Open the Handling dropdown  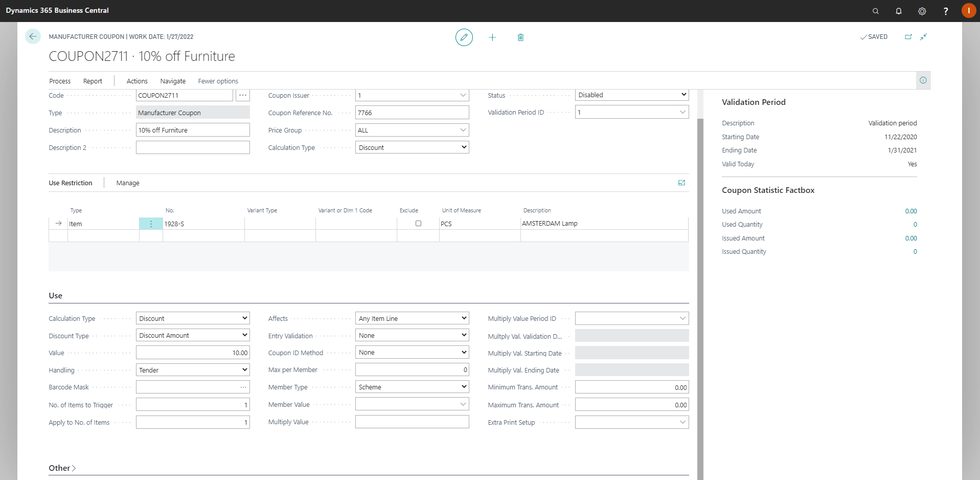pyautogui.click(x=193, y=370)
